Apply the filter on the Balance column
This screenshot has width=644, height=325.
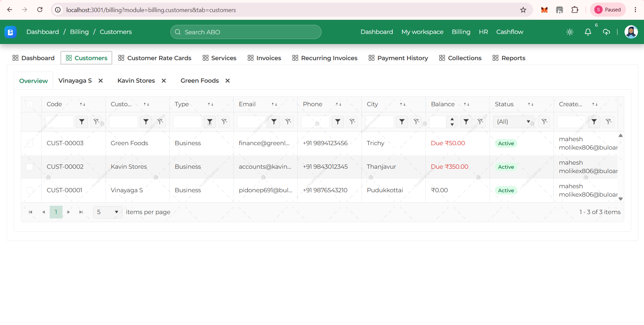click(x=466, y=122)
